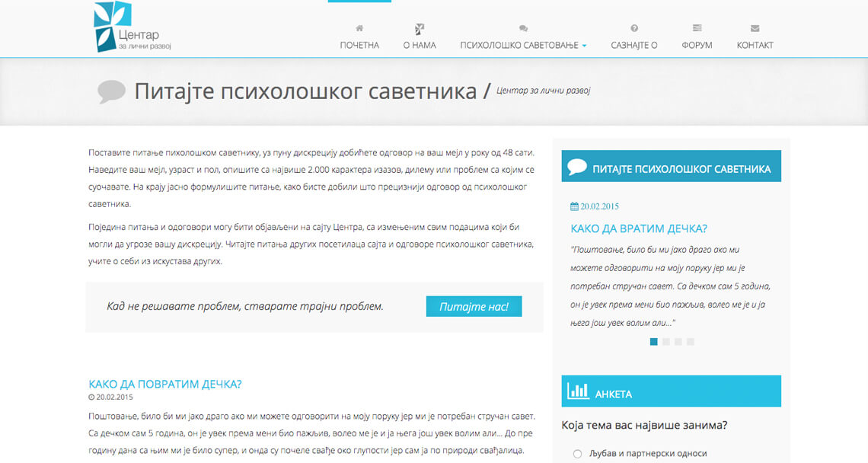Screen dimensions: 868x463
Task: Click the Питајте нас! button
Action: 474,307
